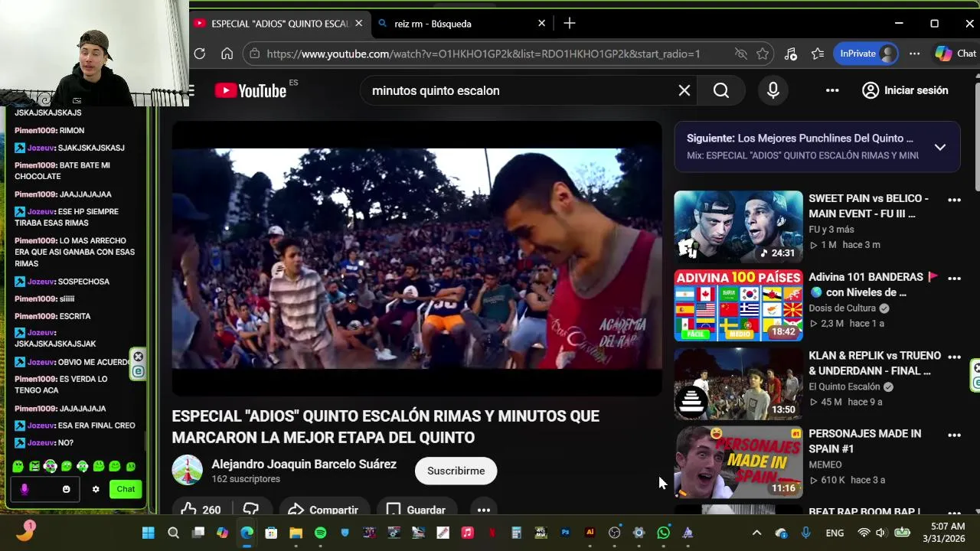The height and width of the screenshot is (551, 980).
Task: Open Copilot Chat in Edge toolbar
Action: [955, 54]
